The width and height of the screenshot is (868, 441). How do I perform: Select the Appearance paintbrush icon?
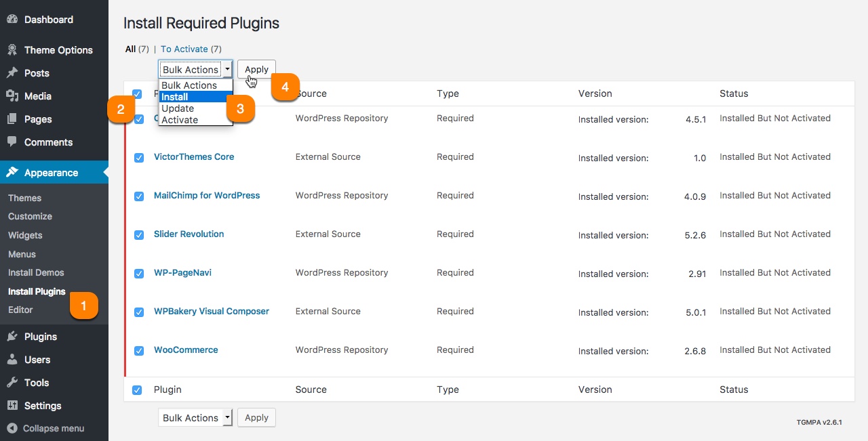click(14, 172)
